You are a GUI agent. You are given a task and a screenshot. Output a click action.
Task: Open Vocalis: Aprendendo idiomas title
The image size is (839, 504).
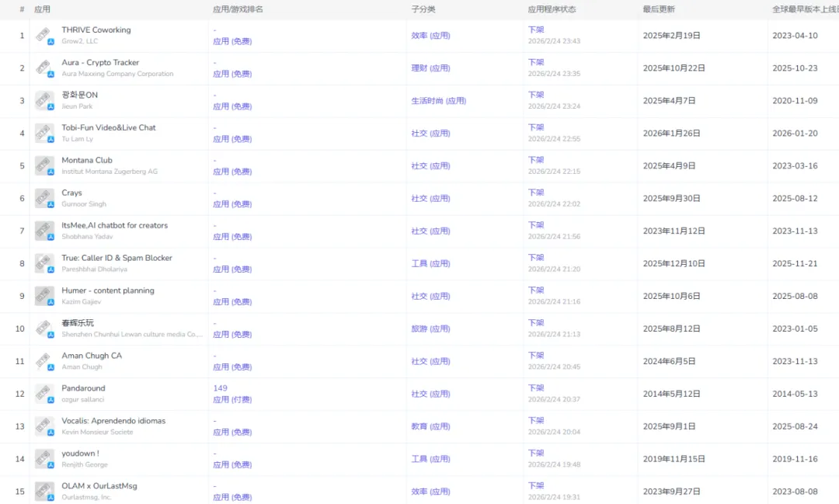coord(113,421)
